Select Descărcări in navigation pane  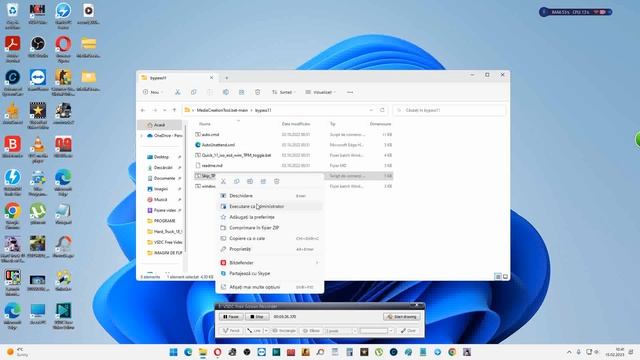coord(162,168)
